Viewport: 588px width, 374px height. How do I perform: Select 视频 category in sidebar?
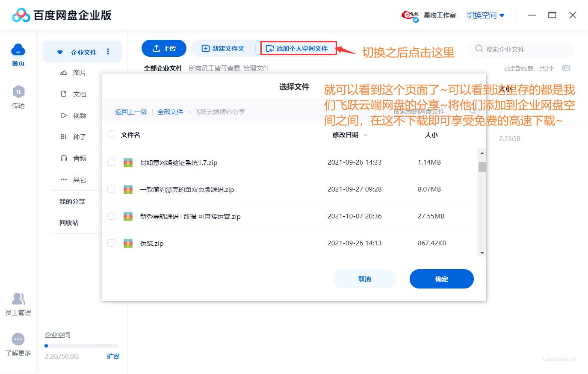pos(80,115)
